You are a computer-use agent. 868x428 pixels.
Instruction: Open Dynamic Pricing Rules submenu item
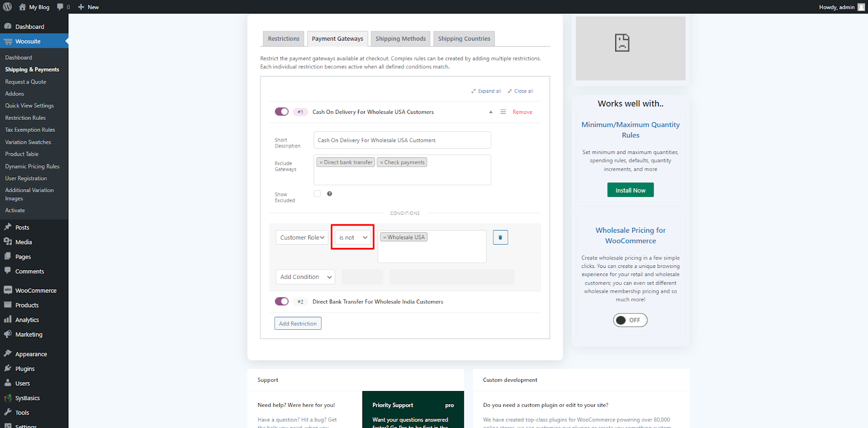[32, 167]
